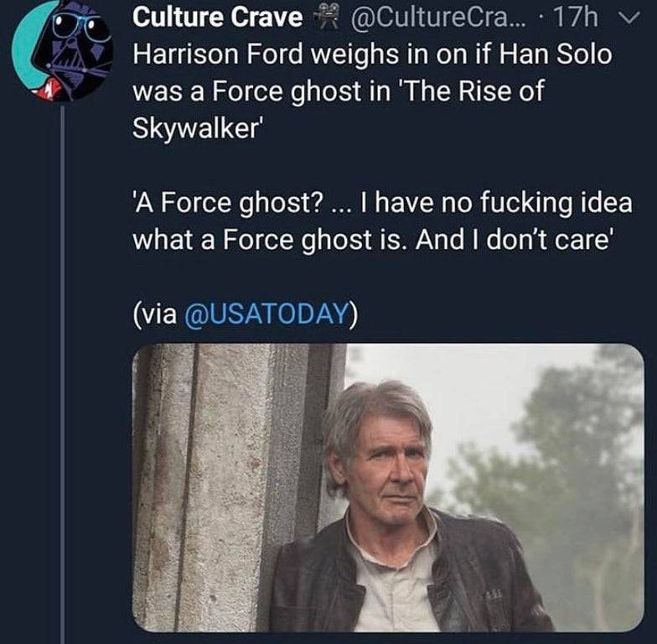Follow the @USATODAY mention link
Screen dimensions: 657x644
pos(266,314)
